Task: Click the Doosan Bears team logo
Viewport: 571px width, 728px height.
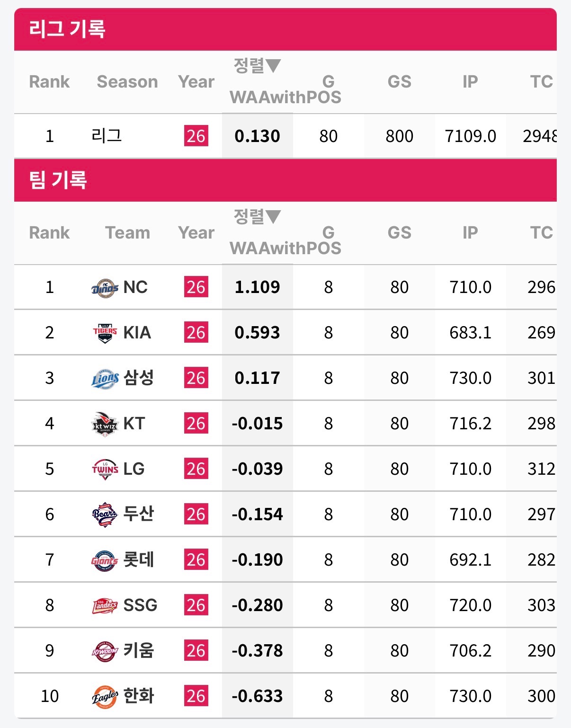Action: click(x=105, y=515)
